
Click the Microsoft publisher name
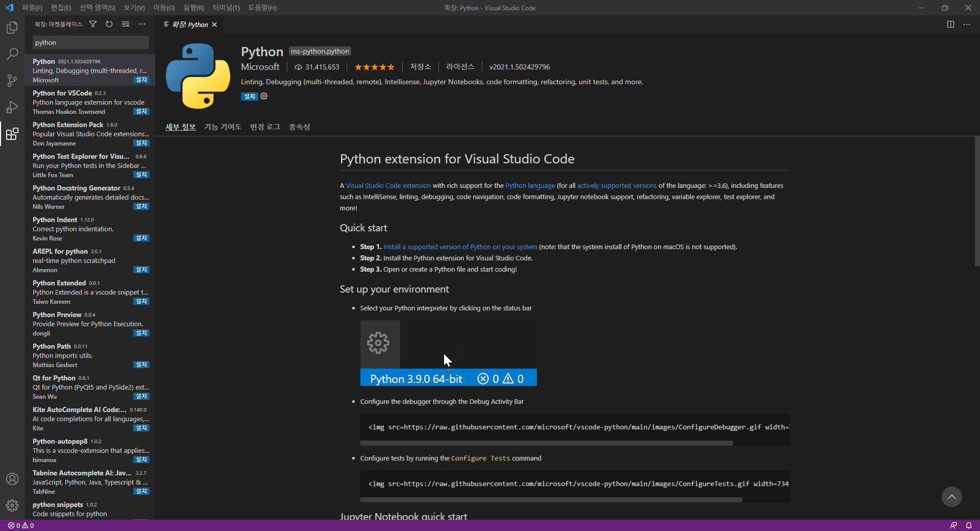(260, 67)
